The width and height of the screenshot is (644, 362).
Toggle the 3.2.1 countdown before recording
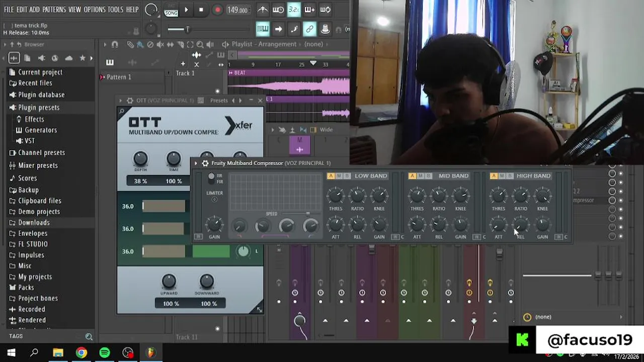point(294,10)
